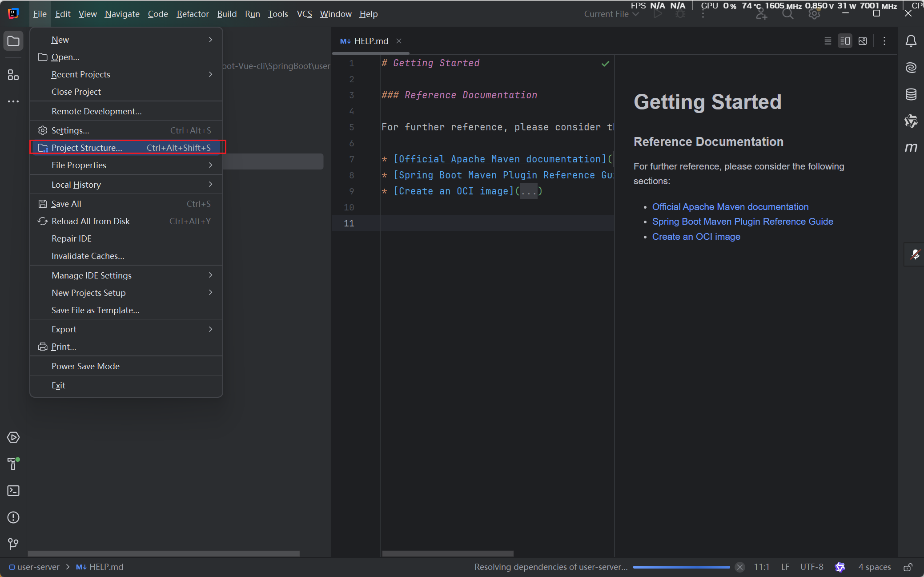This screenshot has width=924, height=577.
Task: Open the Database tool window
Action: (x=911, y=94)
